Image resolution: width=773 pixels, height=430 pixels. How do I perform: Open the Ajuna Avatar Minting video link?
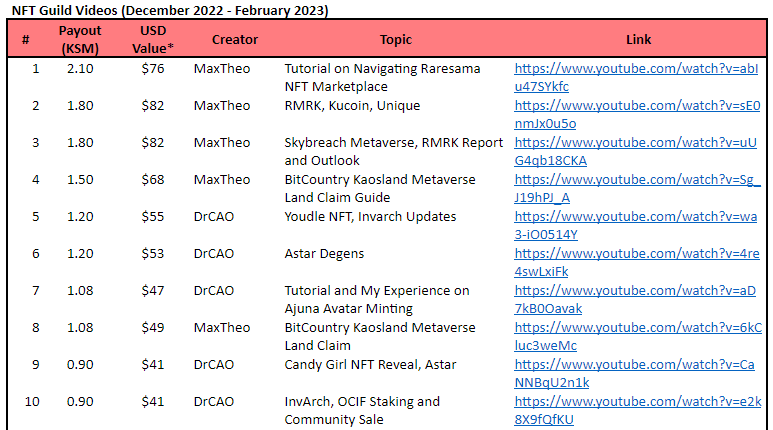(x=635, y=299)
